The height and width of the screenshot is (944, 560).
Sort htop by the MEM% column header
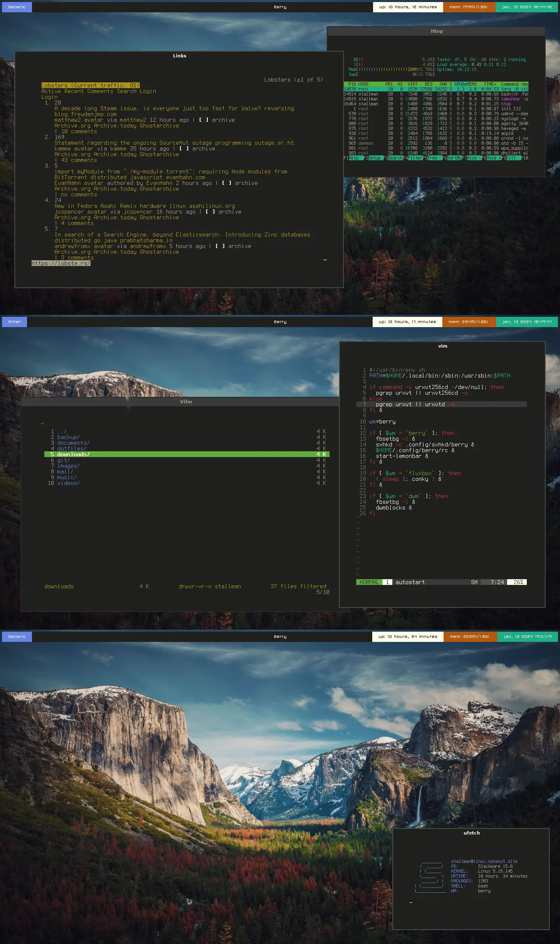tap(472, 84)
